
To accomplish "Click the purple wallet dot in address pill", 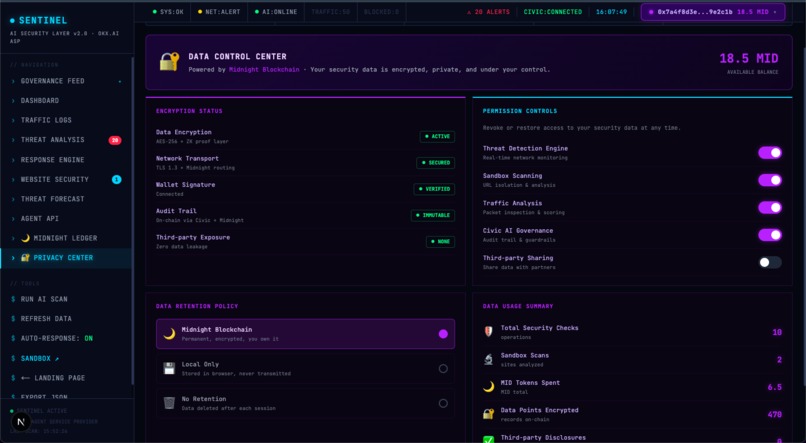I will click(x=651, y=12).
